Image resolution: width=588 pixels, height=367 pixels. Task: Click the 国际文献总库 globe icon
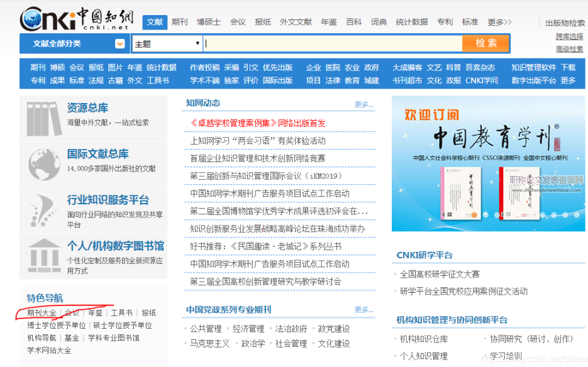click(x=44, y=165)
